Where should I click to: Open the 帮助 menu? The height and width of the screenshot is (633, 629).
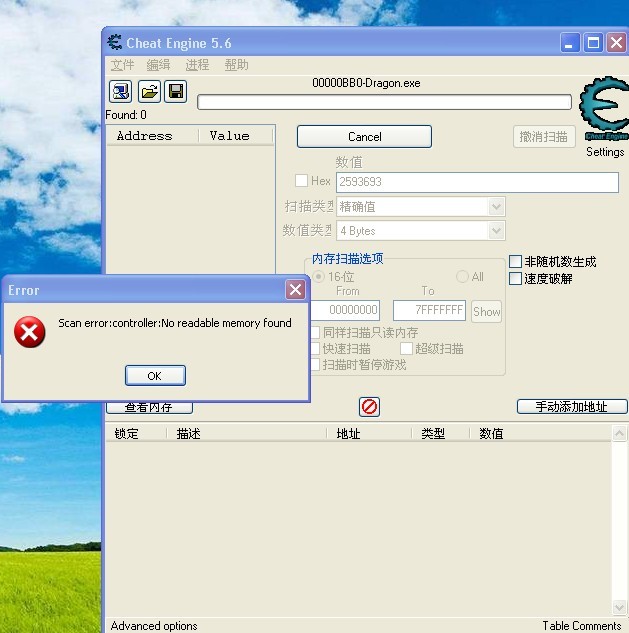pyautogui.click(x=236, y=65)
